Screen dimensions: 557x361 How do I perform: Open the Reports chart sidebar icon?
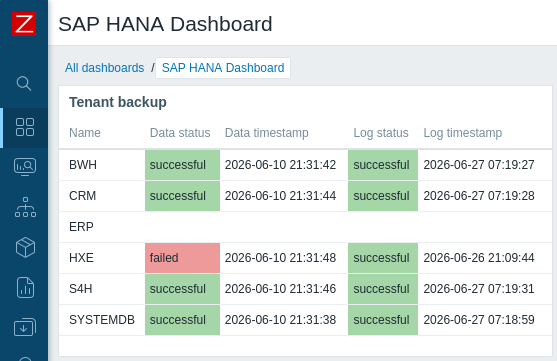[x=25, y=287]
